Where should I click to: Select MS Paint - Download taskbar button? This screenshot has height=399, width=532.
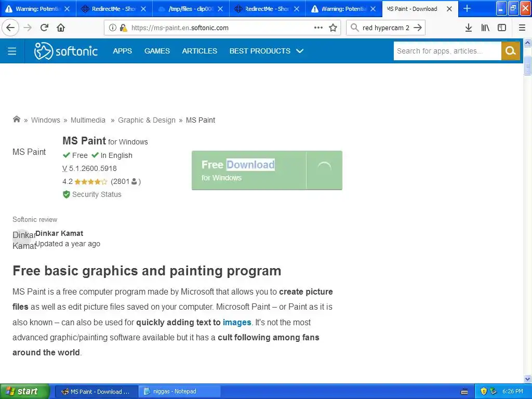point(96,392)
